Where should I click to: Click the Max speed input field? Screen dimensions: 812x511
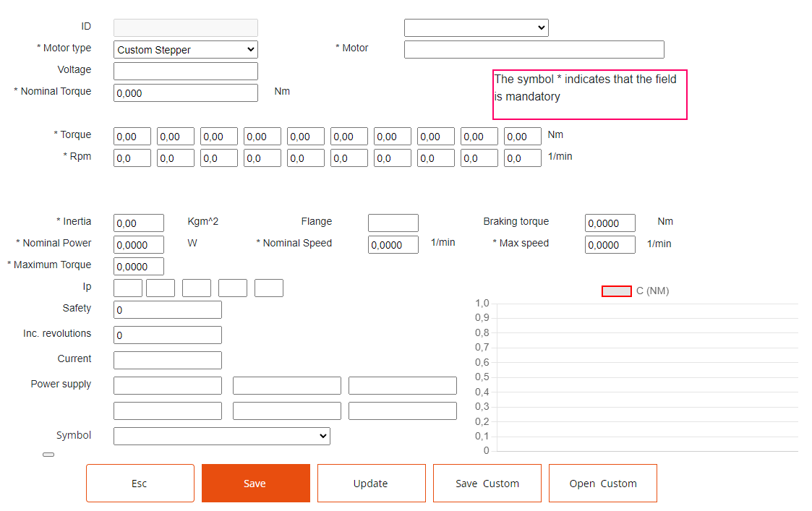pos(610,245)
